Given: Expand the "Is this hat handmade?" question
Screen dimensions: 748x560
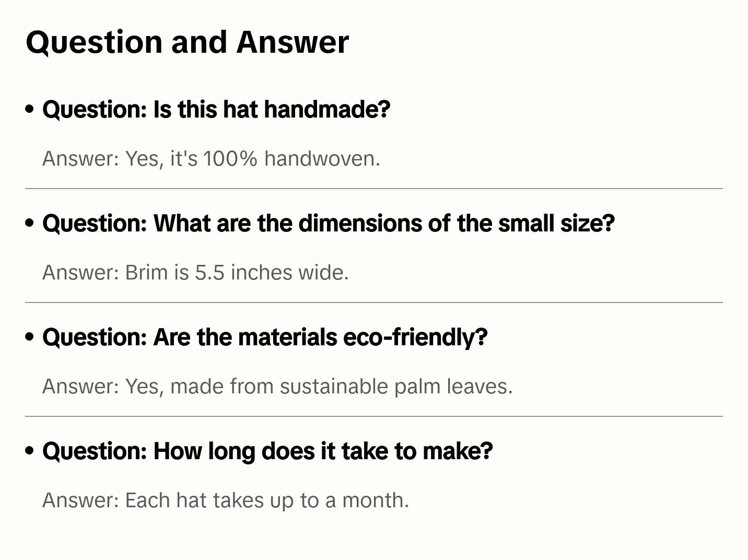Looking at the screenshot, I should [216, 109].
